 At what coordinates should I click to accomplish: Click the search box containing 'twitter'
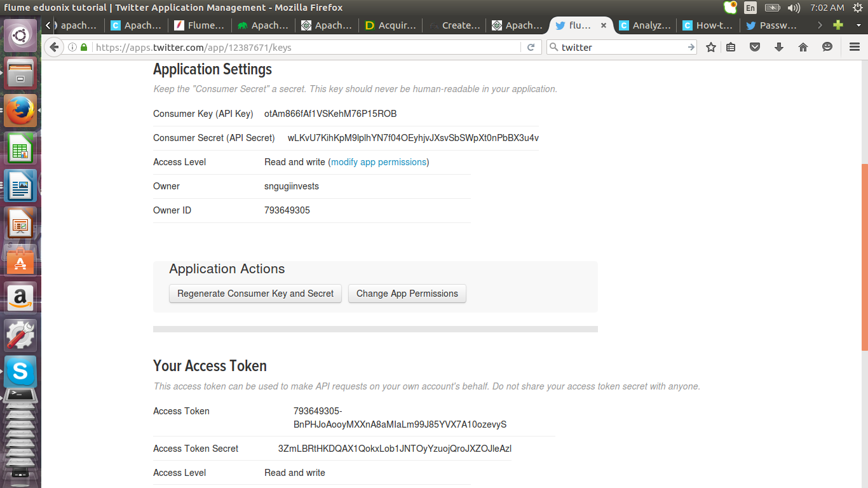tap(621, 47)
